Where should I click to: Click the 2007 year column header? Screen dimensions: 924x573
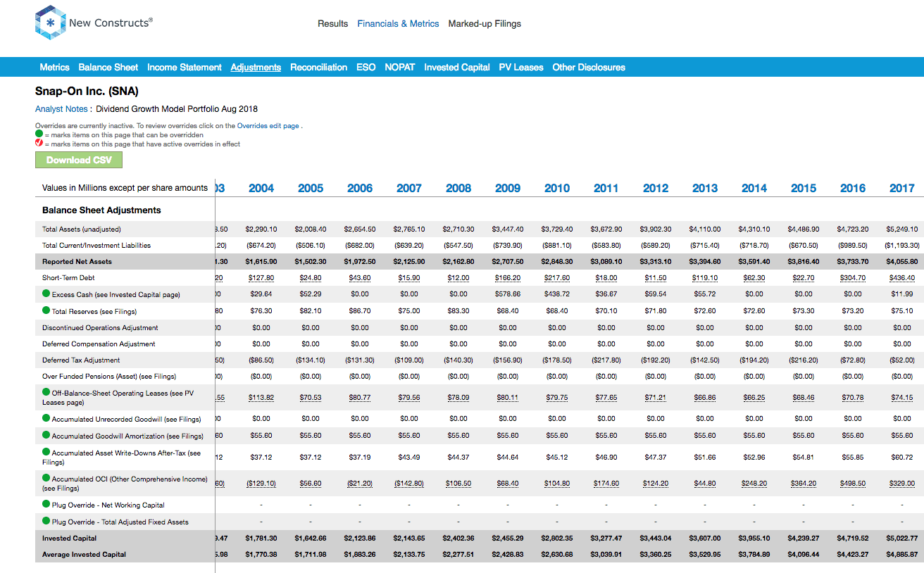pyautogui.click(x=409, y=188)
